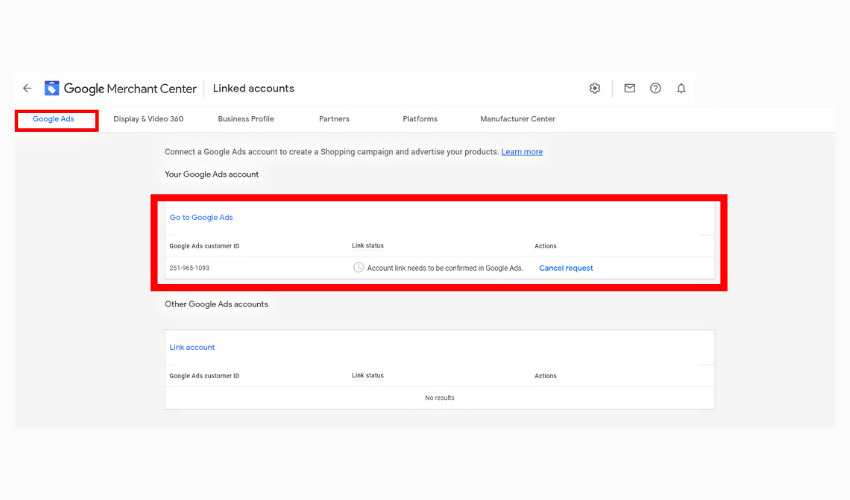The width and height of the screenshot is (850, 500).
Task: Switch to the Manufacturer Center tab
Action: tap(517, 119)
